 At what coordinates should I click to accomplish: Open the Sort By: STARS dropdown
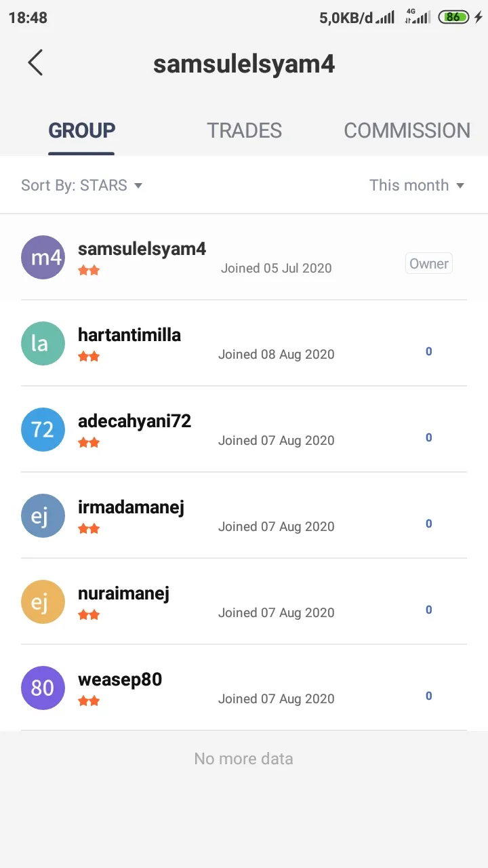click(81, 185)
